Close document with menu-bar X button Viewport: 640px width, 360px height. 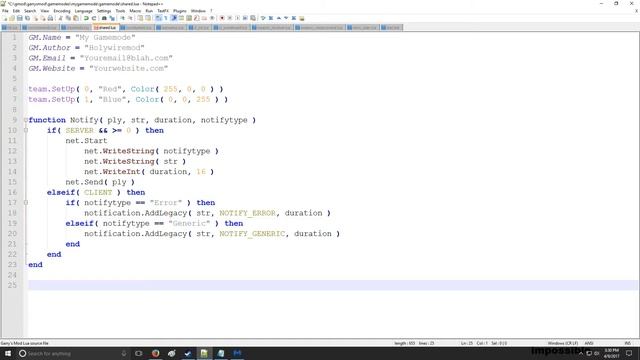pyautogui.click(x=636, y=11)
